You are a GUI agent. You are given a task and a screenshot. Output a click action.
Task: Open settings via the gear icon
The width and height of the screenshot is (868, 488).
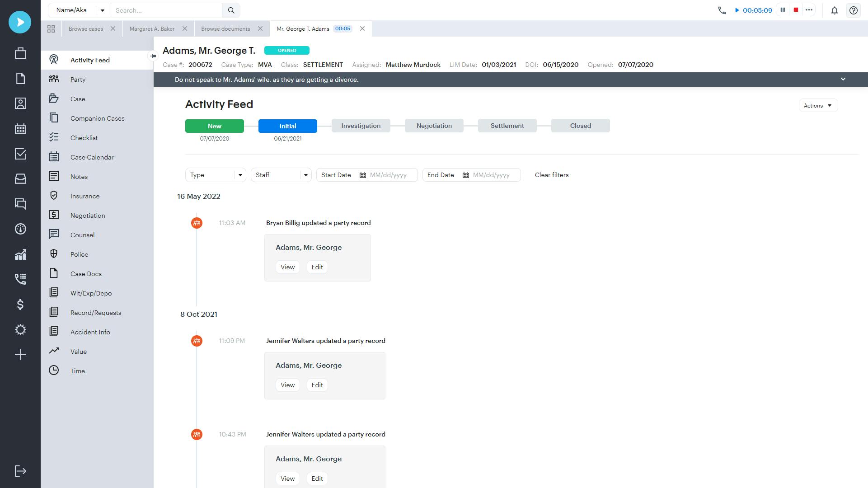[x=20, y=330]
